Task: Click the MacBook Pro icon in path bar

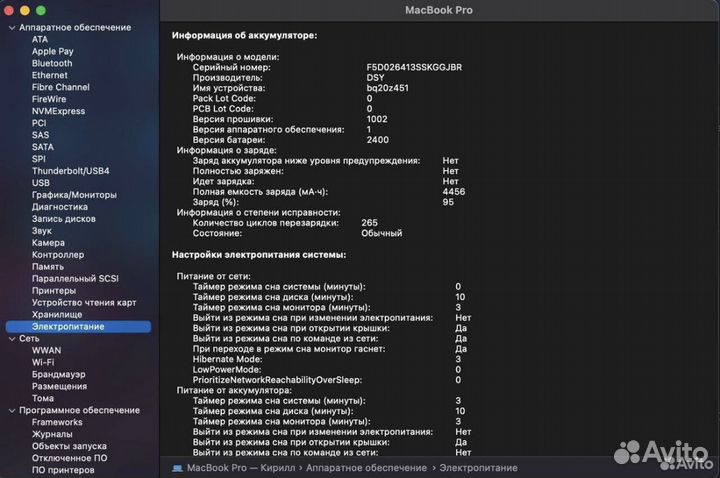Action: (x=177, y=468)
